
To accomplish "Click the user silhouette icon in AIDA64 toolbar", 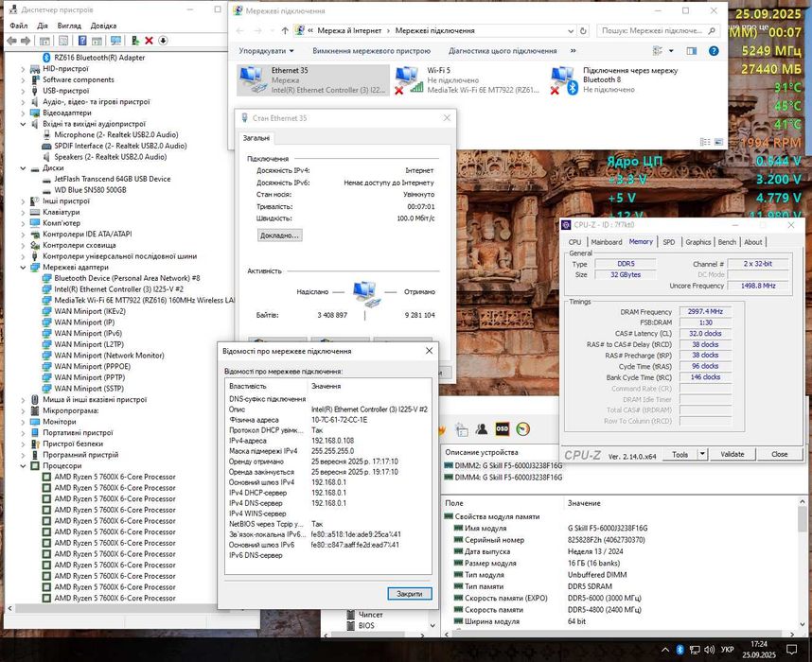I will [482, 428].
